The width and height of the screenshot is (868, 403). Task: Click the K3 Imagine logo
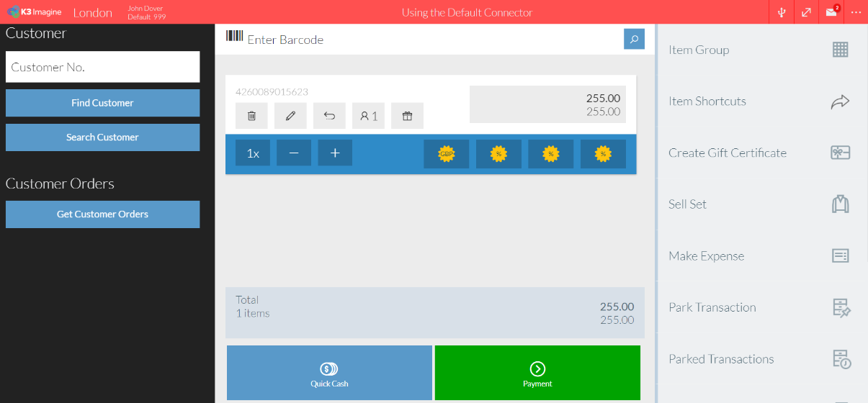(x=34, y=12)
